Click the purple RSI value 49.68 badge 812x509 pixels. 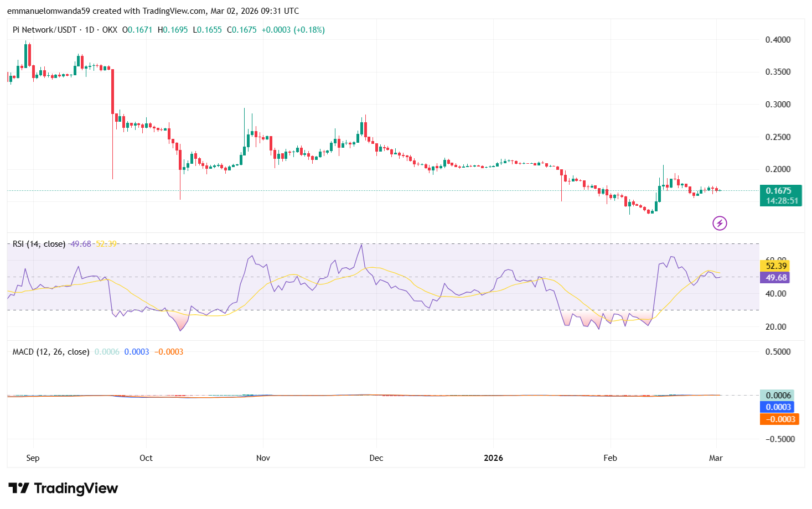[x=774, y=277]
